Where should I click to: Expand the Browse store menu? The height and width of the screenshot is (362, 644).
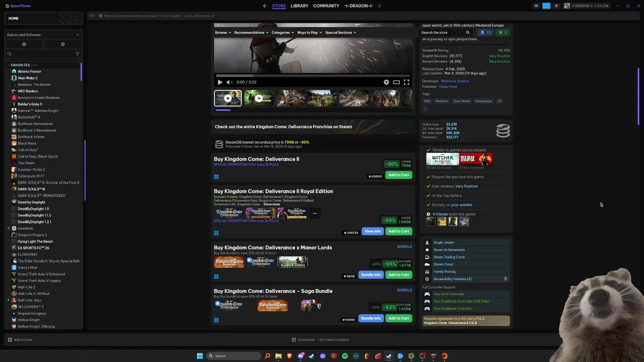pos(223,33)
